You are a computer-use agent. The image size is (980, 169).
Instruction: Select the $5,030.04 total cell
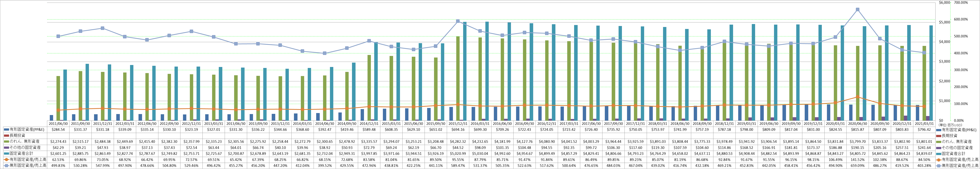480,153
